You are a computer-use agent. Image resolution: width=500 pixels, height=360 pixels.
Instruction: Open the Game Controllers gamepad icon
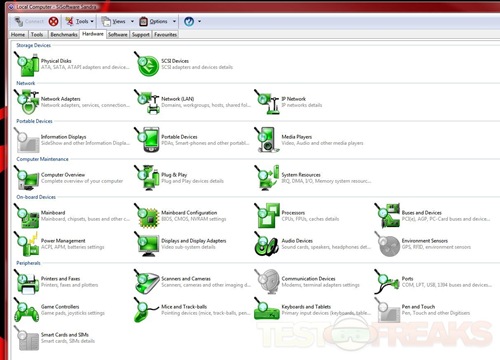(27, 310)
